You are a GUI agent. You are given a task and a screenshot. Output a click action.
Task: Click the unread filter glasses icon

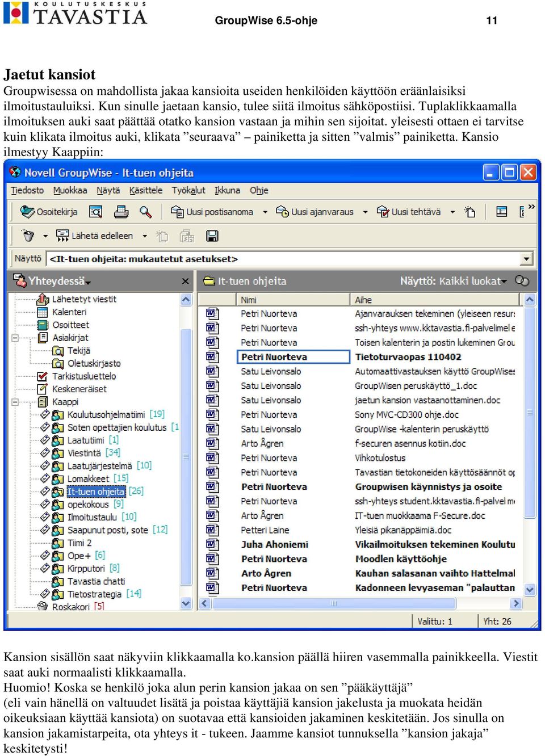click(522, 281)
